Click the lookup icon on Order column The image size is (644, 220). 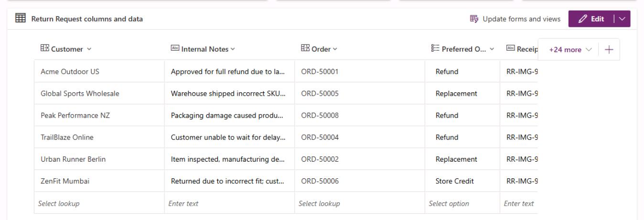(x=303, y=49)
